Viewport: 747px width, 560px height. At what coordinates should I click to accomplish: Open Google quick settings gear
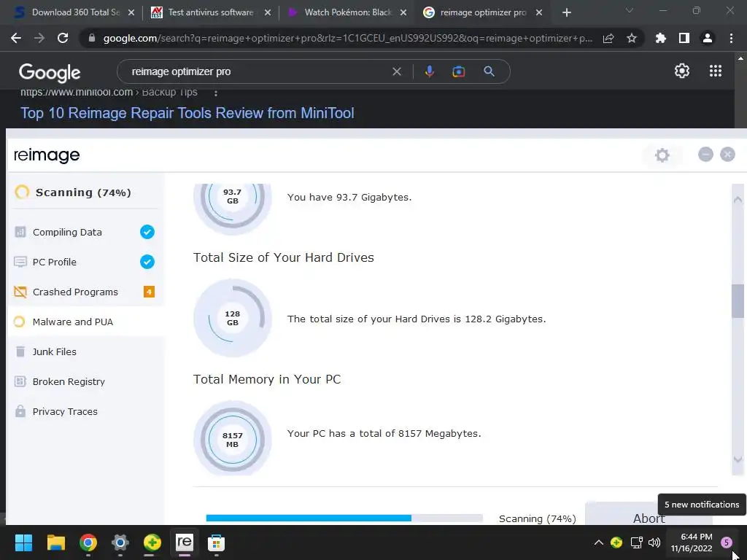tap(682, 71)
